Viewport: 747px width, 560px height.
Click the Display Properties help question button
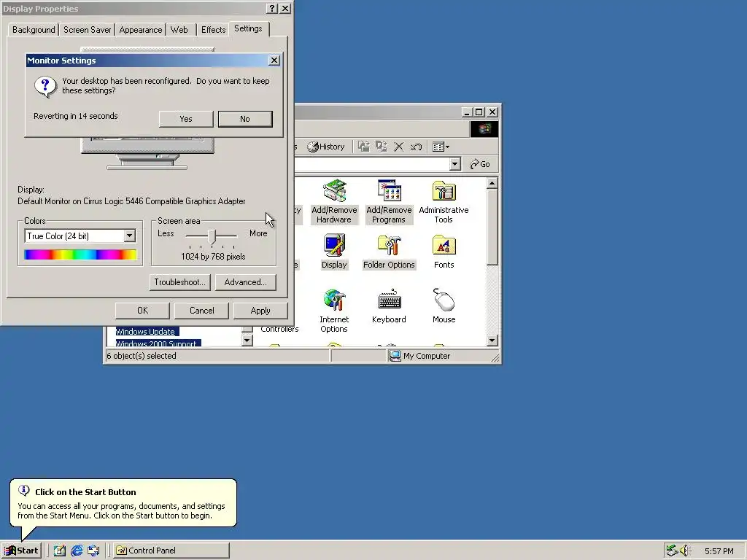271,9
